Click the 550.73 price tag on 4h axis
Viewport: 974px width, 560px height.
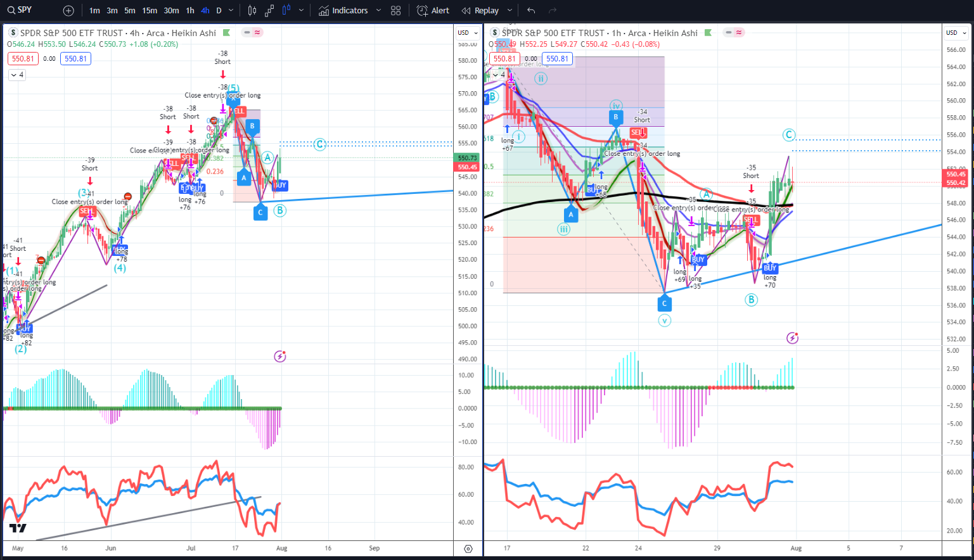pyautogui.click(x=468, y=158)
